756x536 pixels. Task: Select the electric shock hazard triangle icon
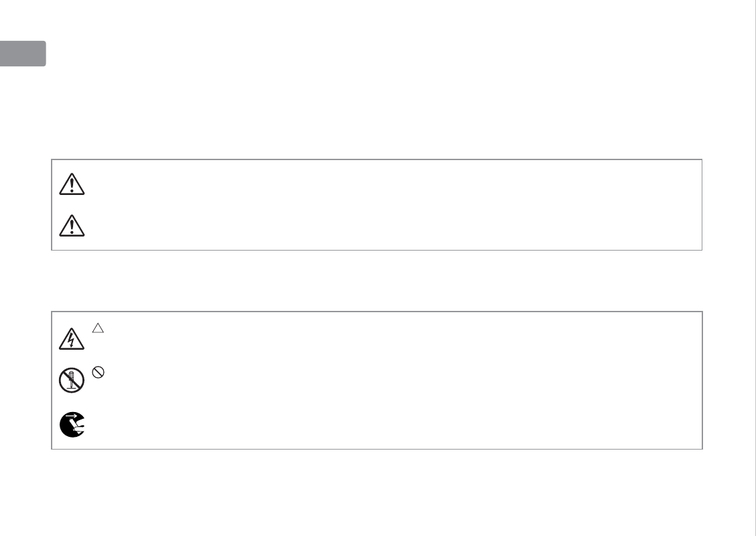tap(72, 340)
